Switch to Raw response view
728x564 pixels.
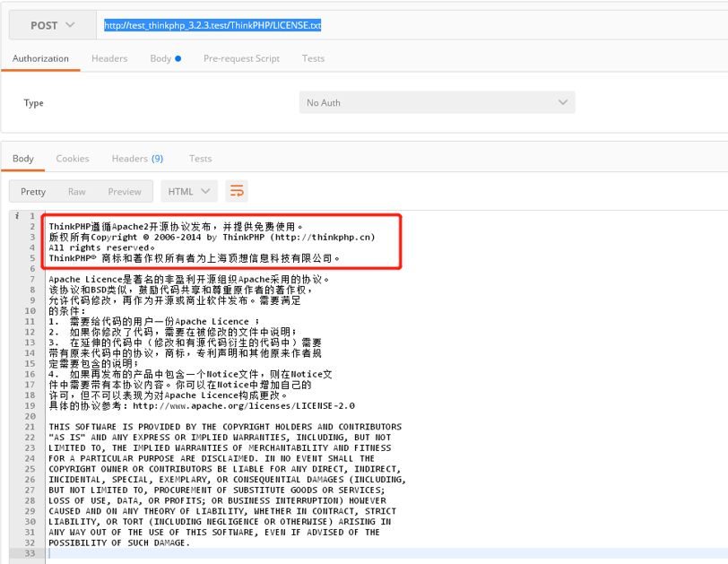(x=76, y=192)
